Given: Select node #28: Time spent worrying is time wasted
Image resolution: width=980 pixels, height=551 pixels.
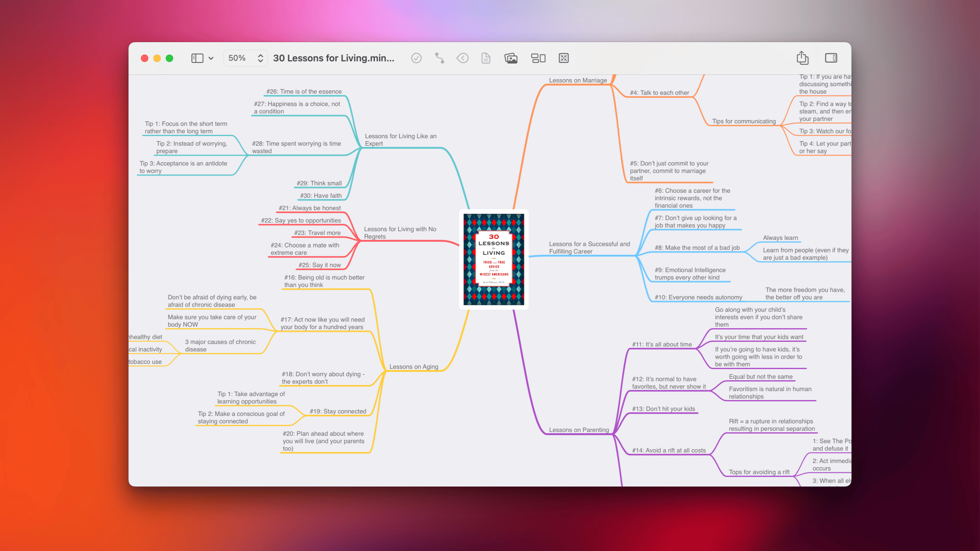Looking at the screenshot, I should pyautogui.click(x=296, y=147).
